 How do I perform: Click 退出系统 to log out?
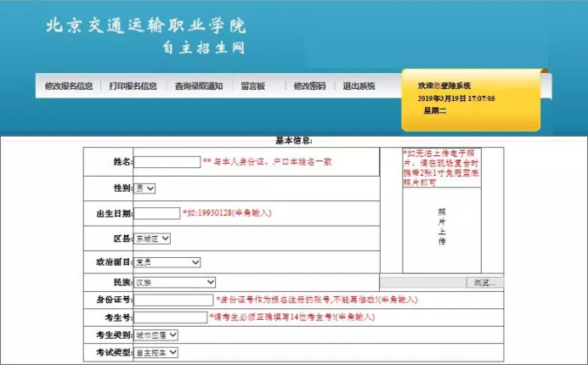coord(359,86)
